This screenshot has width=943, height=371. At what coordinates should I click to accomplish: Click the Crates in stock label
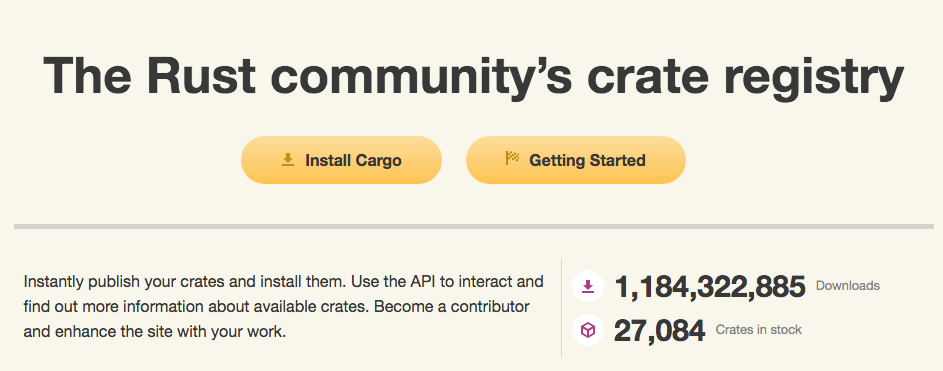pyautogui.click(x=758, y=330)
